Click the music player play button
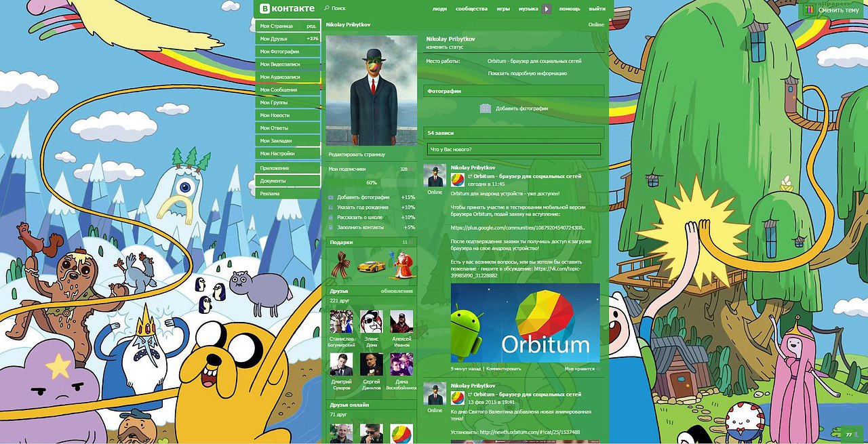Viewport: 868px width, 444px height. tap(547, 9)
